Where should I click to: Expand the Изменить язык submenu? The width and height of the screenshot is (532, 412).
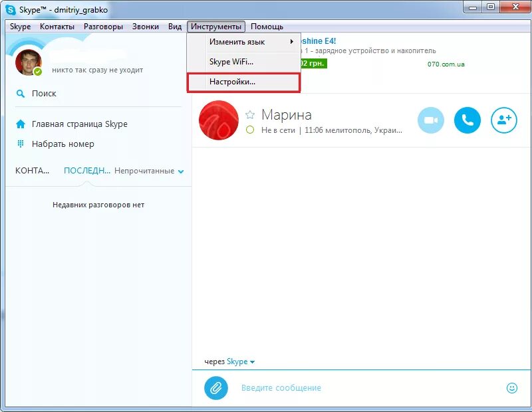point(243,42)
